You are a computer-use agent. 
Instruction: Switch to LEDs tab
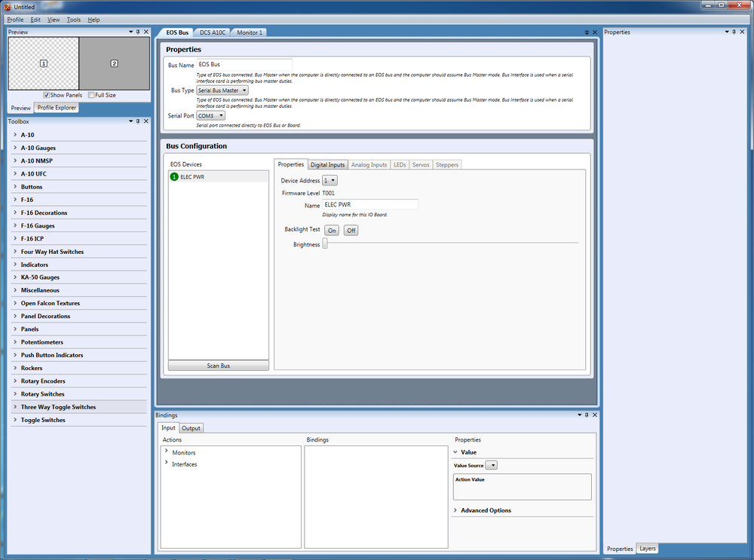[x=400, y=164]
